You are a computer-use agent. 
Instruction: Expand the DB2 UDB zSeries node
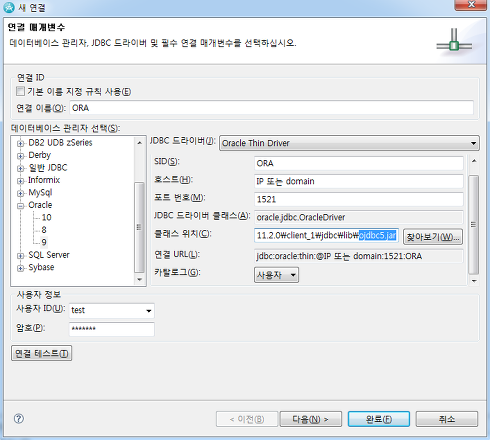point(21,143)
